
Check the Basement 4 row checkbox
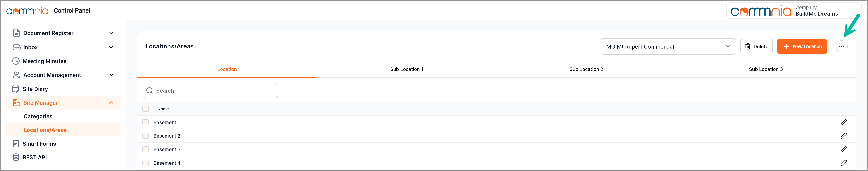(146, 163)
